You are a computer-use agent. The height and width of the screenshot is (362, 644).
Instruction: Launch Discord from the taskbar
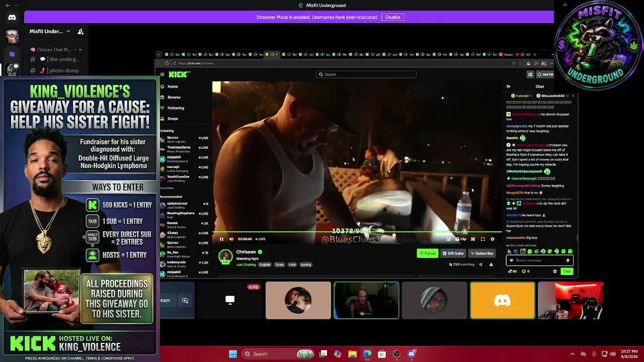pos(412,354)
